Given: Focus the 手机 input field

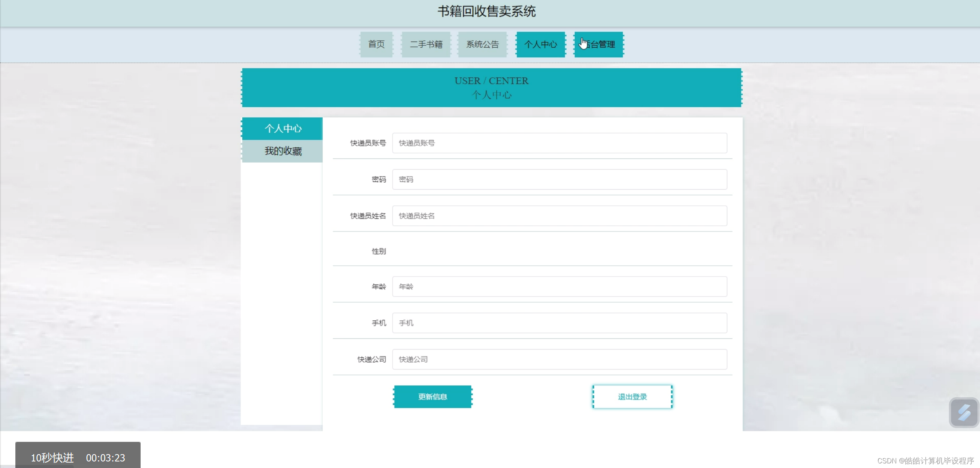Looking at the screenshot, I should pos(559,323).
